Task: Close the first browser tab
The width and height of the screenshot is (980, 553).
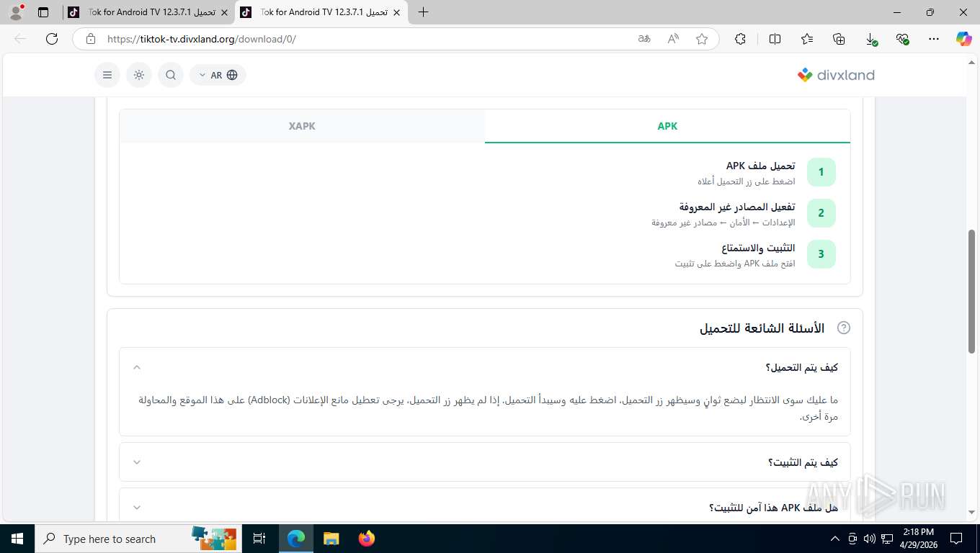Action: [x=224, y=12]
